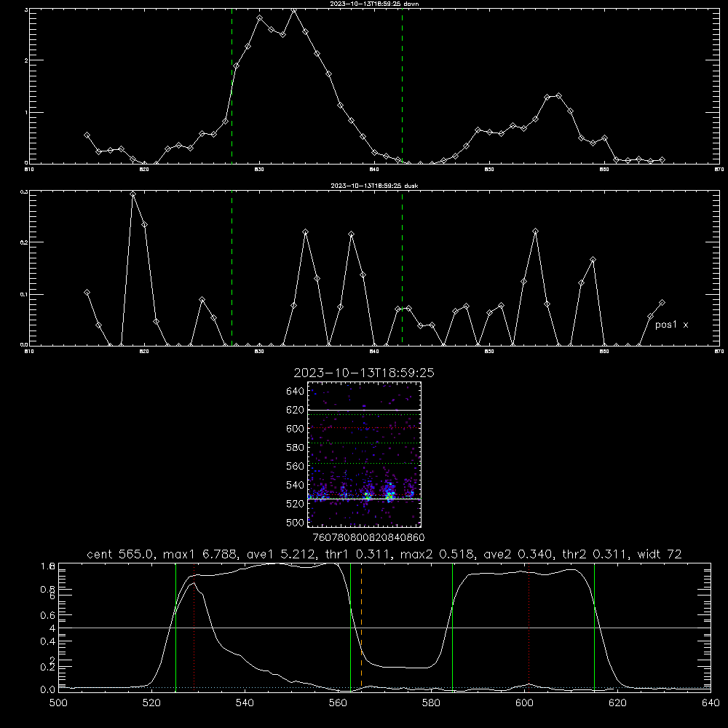
Task: Click the heatmap x-axis label string starting 760
Action: coord(368,538)
